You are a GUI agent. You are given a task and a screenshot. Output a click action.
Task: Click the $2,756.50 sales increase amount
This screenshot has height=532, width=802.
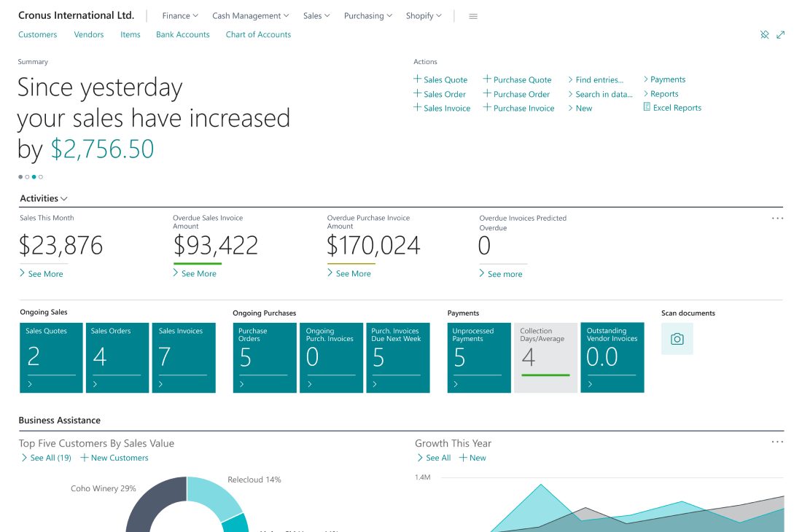tap(102, 149)
